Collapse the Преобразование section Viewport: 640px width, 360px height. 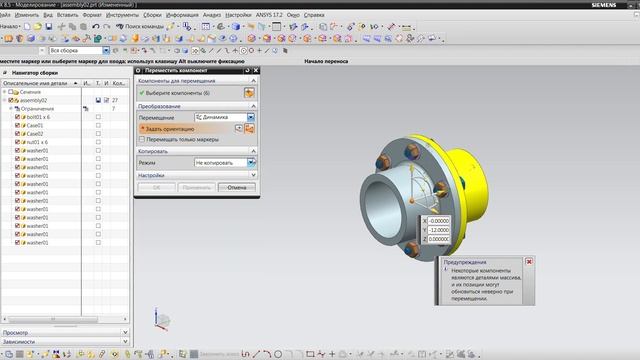253,106
